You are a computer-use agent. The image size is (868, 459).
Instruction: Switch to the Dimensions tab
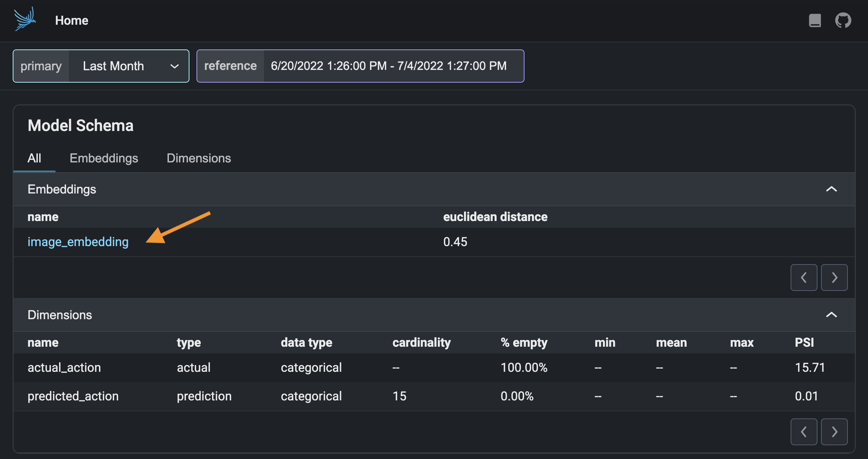(x=199, y=158)
